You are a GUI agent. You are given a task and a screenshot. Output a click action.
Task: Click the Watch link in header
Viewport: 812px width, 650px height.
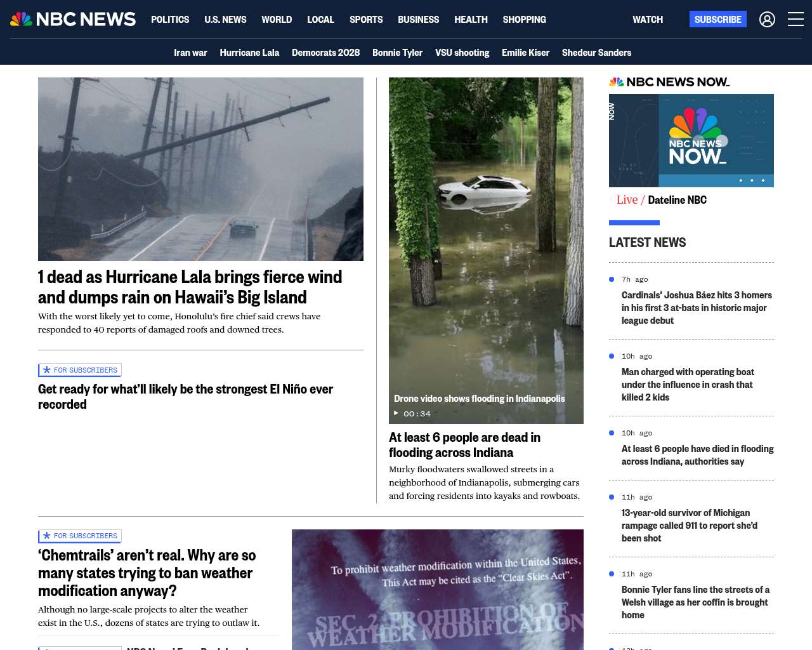[x=648, y=20]
